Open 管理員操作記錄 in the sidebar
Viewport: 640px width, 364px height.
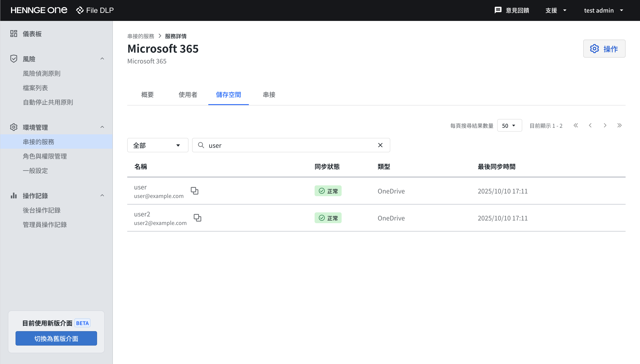click(x=45, y=225)
